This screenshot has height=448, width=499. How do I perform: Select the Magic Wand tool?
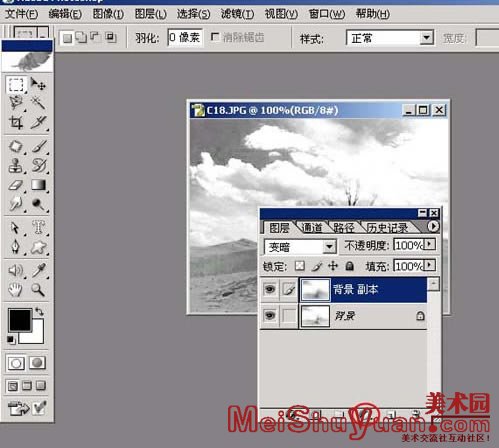click(x=38, y=103)
